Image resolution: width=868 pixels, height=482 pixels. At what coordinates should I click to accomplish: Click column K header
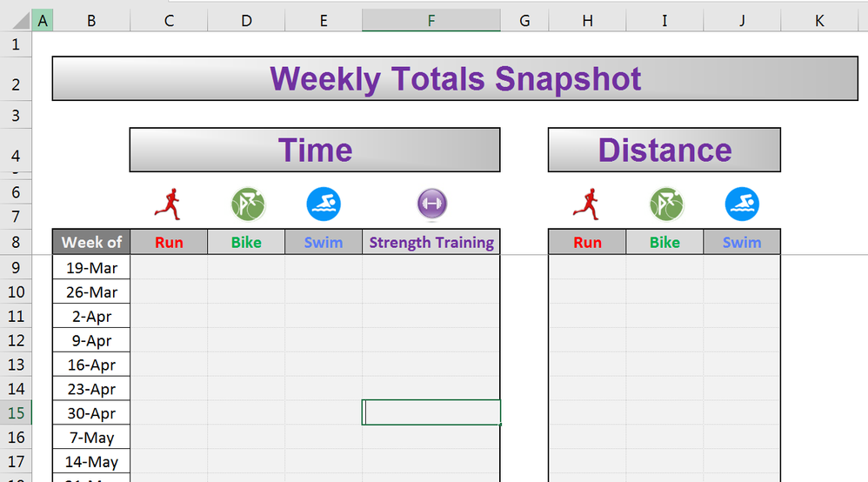818,21
